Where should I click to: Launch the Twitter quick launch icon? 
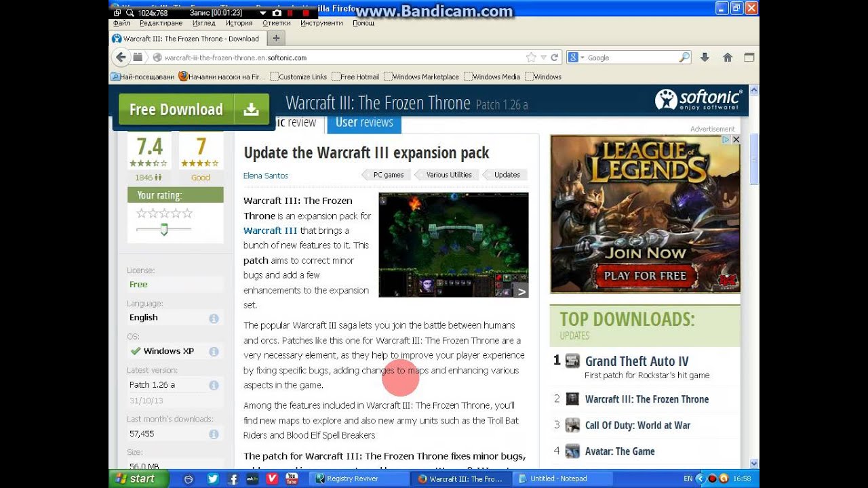(x=212, y=479)
